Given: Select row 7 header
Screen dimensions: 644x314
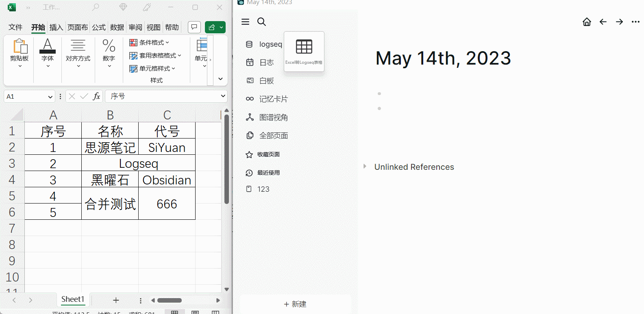Looking at the screenshot, I should 12,228.
